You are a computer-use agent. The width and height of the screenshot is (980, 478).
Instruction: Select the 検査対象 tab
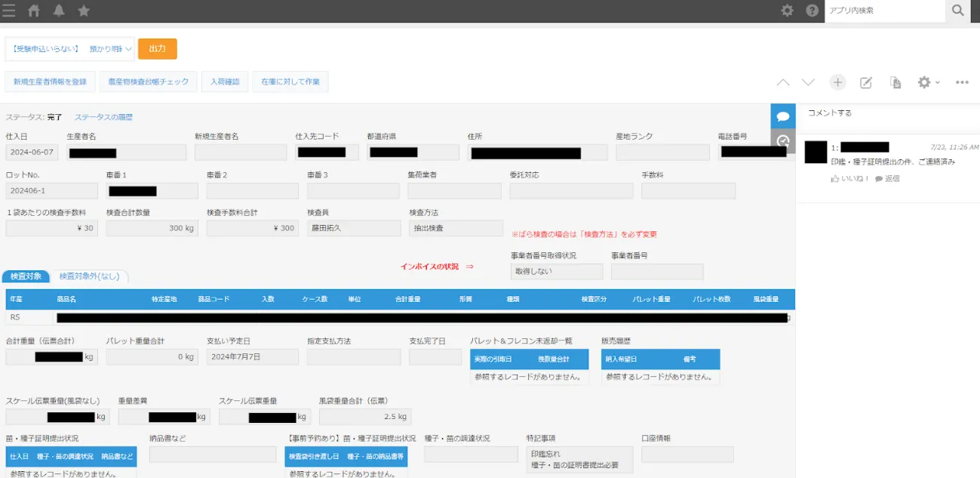point(26,276)
